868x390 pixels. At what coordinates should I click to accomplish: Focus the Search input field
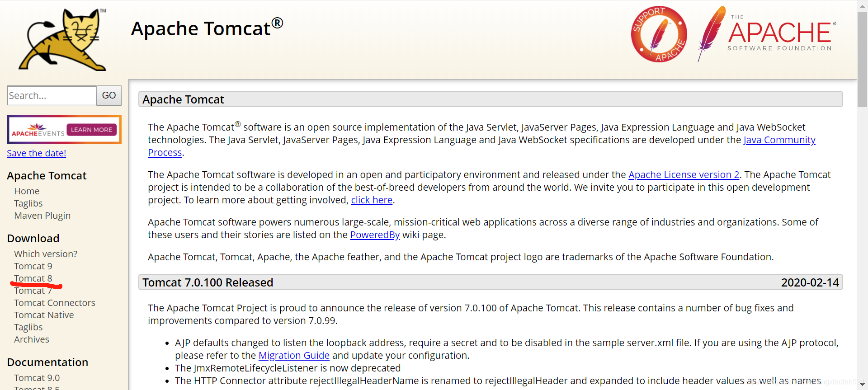(52, 95)
